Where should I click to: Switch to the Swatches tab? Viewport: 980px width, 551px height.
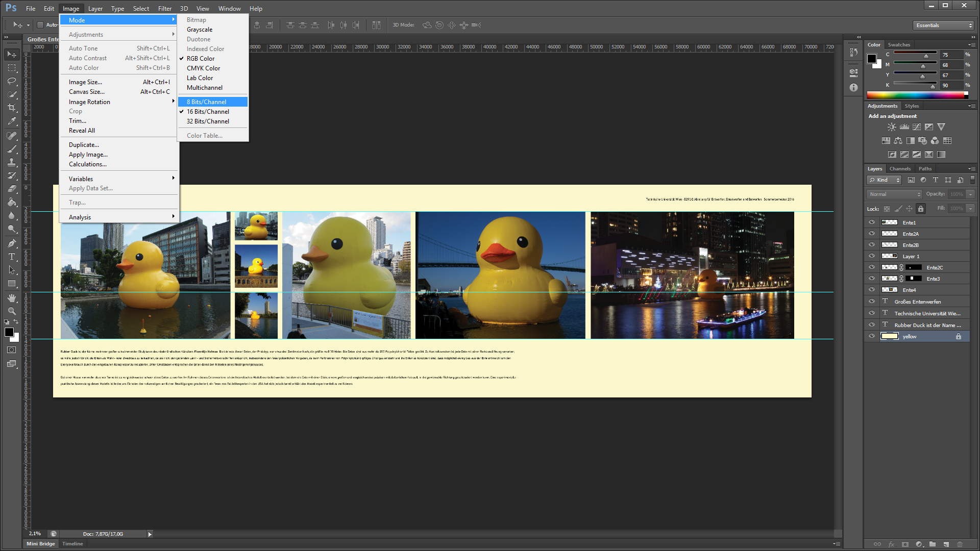pyautogui.click(x=899, y=45)
